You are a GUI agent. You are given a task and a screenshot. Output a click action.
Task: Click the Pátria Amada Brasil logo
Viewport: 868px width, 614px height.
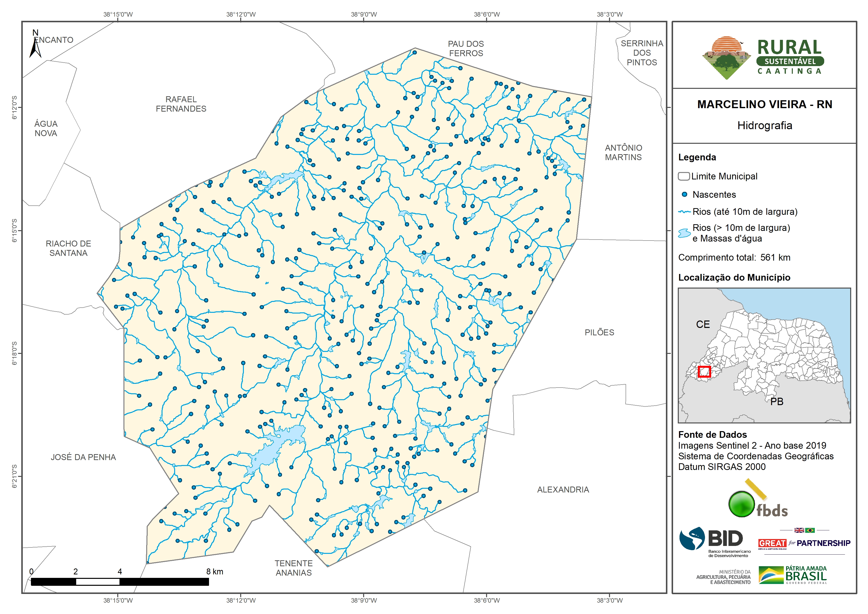pyautogui.click(x=792, y=575)
